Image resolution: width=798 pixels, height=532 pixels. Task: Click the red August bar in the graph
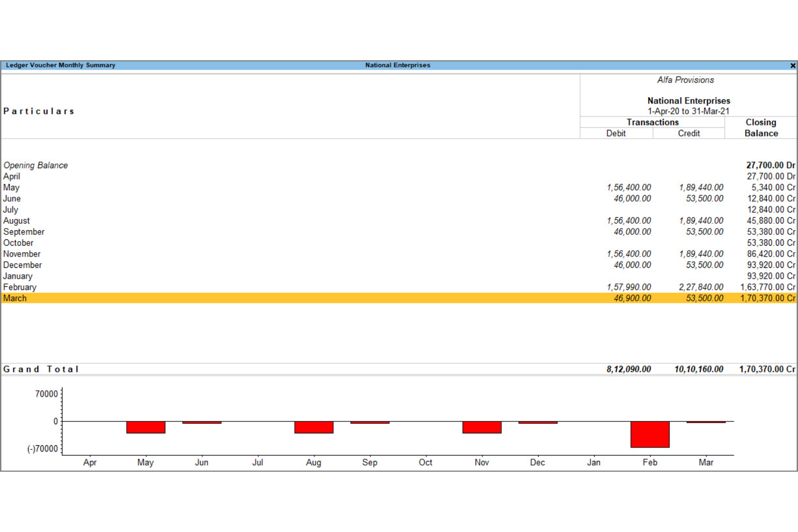314,427
